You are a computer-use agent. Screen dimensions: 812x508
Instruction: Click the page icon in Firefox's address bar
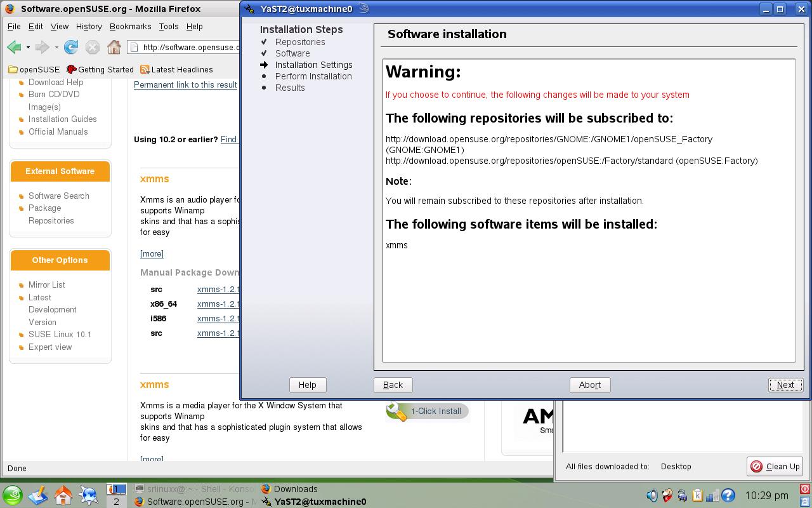tap(133, 47)
